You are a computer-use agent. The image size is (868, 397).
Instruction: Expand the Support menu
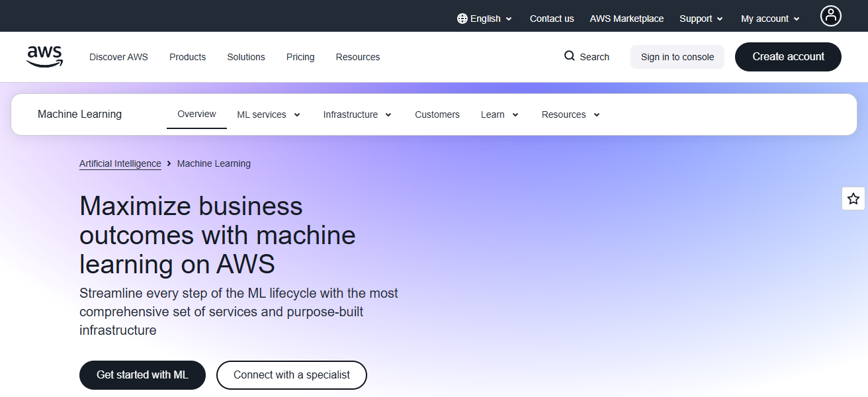pos(701,18)
